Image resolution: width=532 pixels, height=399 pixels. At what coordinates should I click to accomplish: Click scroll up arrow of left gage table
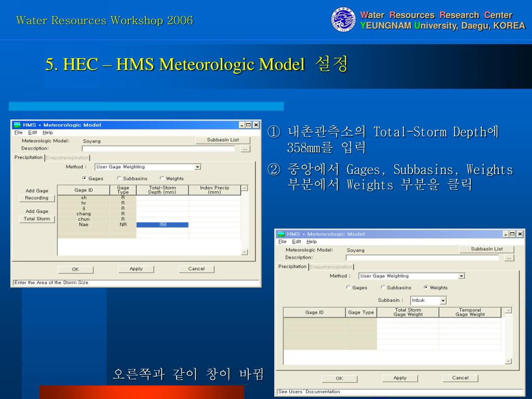pyautogui.click(x=244, y=188)
